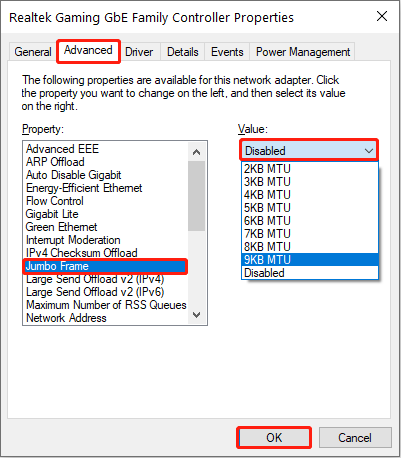
Task: Choose Disabled at bottom of dropdown list
Action: click(x=310, y=273)
